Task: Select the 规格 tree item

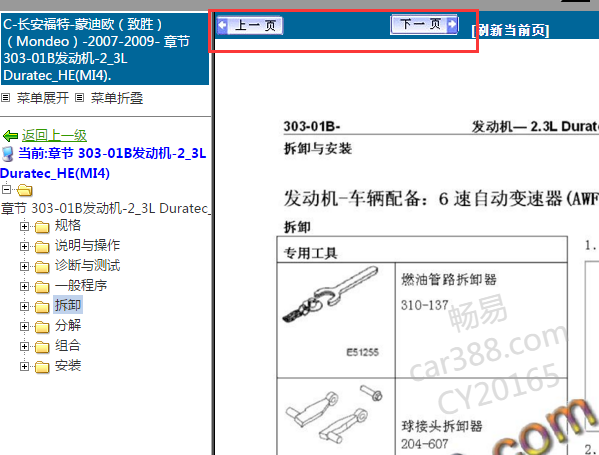Action: point(68,225)
